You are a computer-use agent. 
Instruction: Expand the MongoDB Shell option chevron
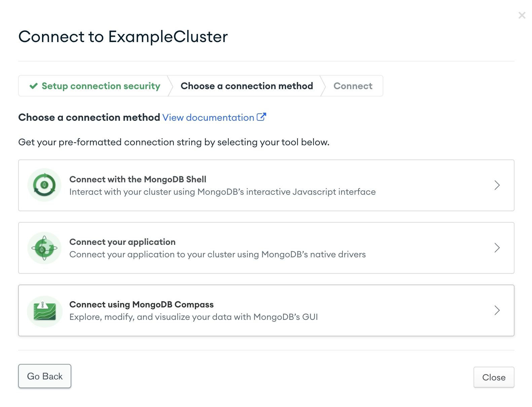point(497,185)
